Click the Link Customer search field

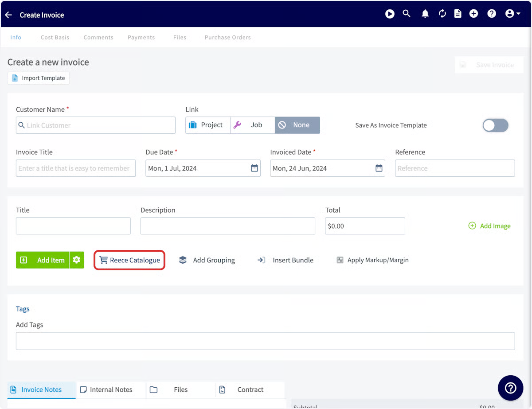pos(96,125)
